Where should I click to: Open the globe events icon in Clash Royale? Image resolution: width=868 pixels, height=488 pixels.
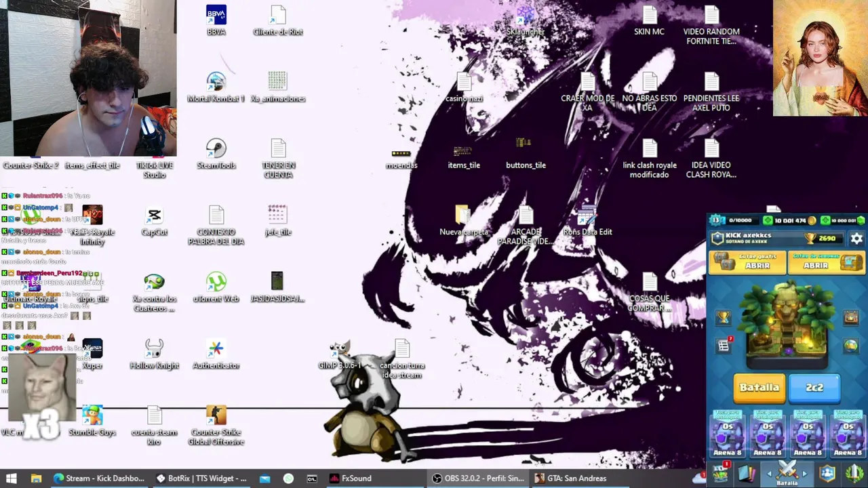pyautogui.click(x=851, y=346)
